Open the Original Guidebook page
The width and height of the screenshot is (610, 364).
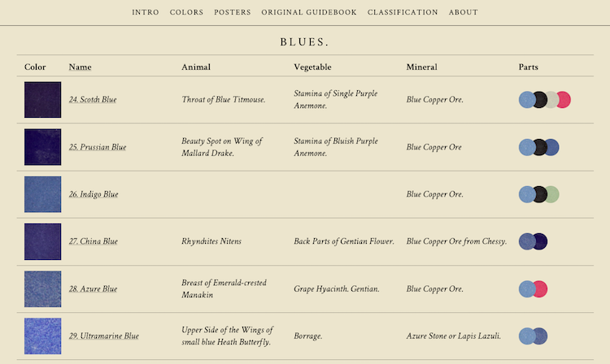click(309, 12)
